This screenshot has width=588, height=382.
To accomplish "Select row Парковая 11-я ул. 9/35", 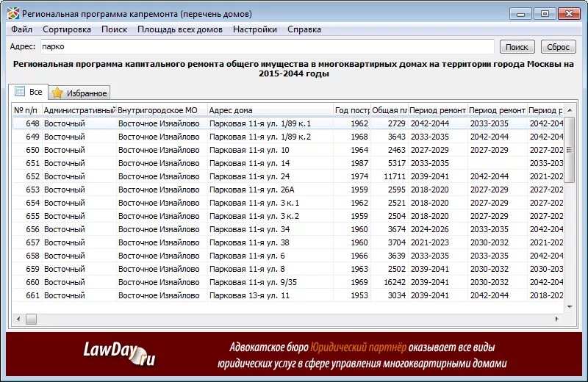I will [288, 282].
